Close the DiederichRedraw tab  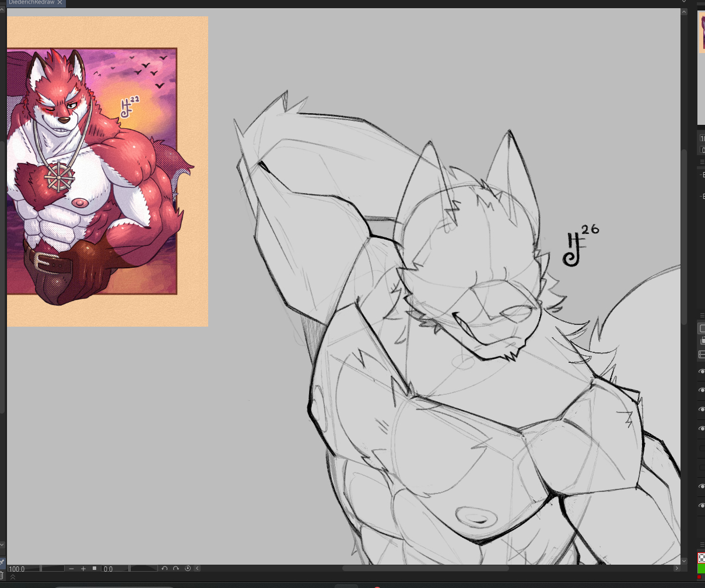[59, 3]
